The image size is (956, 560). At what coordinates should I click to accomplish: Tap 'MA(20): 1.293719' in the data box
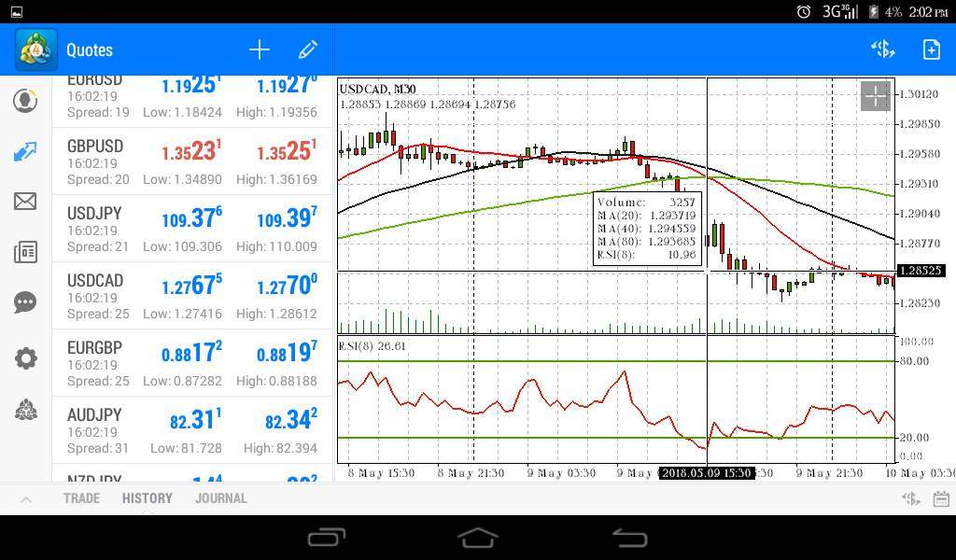(x=646, y=215)
